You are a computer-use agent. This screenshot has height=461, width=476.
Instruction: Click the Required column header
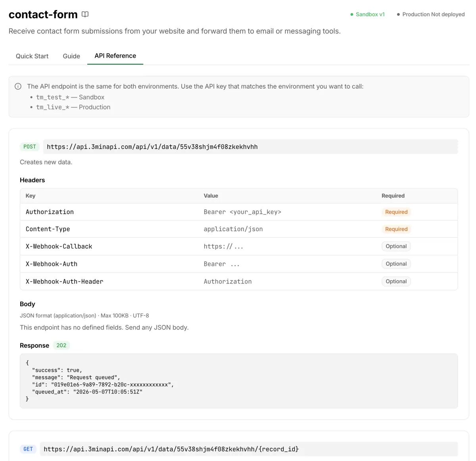click(x=393, y=196)
